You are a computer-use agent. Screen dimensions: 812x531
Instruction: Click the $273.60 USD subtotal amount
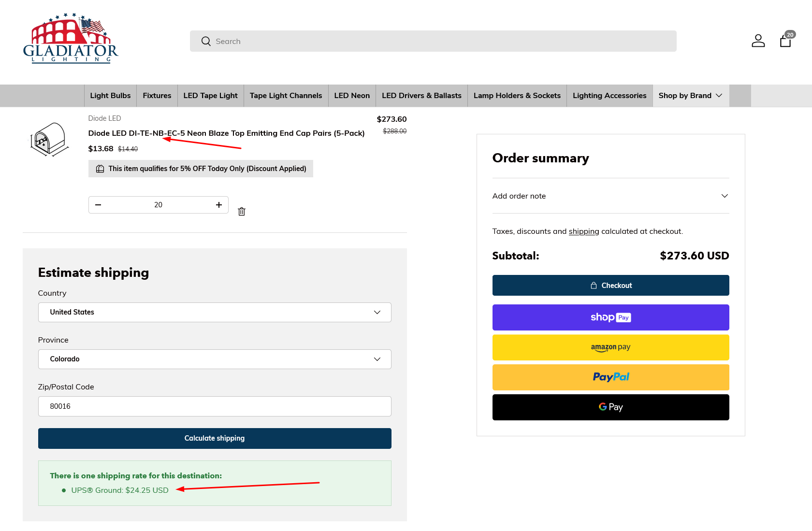coord(694,256)
